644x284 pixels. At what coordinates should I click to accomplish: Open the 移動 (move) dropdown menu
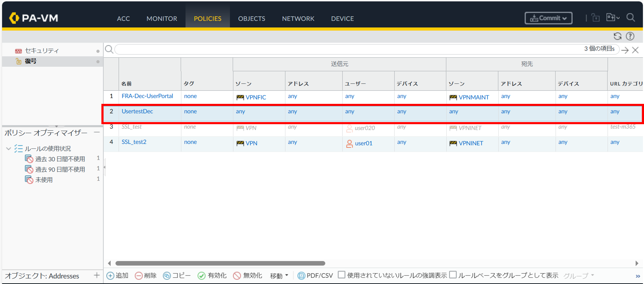[279, 276]
